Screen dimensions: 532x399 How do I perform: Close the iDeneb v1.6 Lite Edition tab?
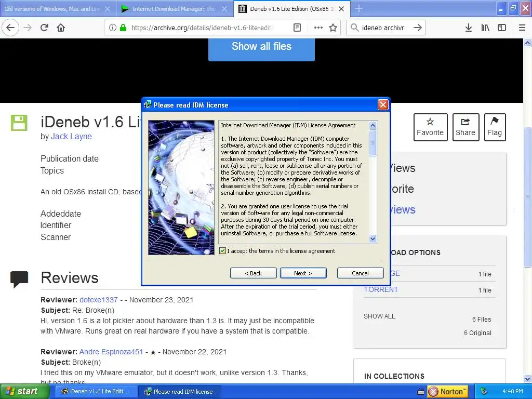341,9
